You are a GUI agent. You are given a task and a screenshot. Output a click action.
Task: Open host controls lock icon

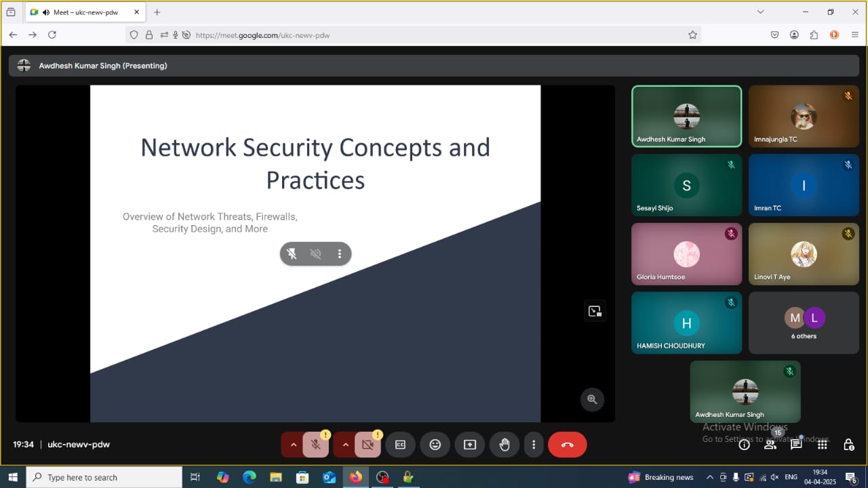848,445
